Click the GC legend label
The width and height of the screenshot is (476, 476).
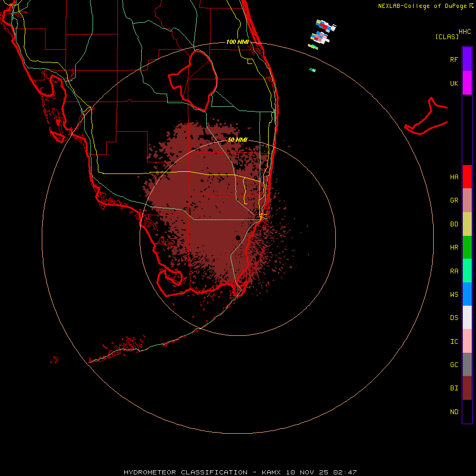(x=454, y=364)
